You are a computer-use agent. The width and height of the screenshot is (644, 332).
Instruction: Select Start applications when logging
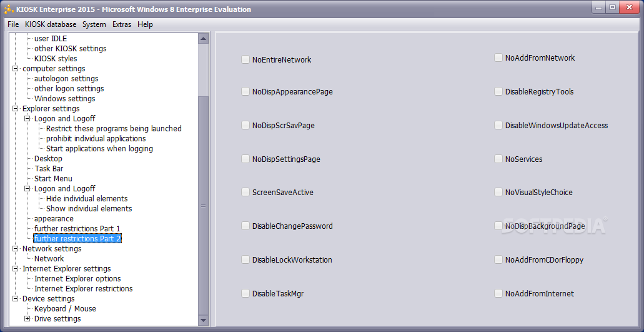(x=99, y=149)
